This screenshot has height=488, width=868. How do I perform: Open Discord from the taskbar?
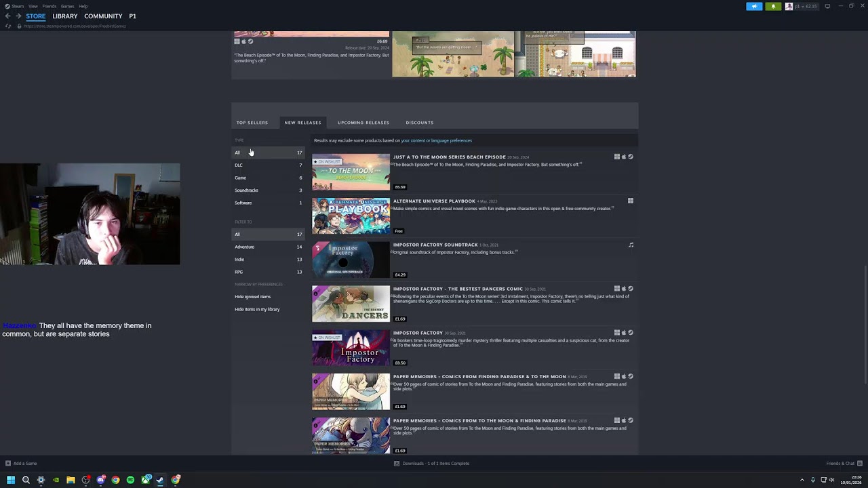coord(100,480)
